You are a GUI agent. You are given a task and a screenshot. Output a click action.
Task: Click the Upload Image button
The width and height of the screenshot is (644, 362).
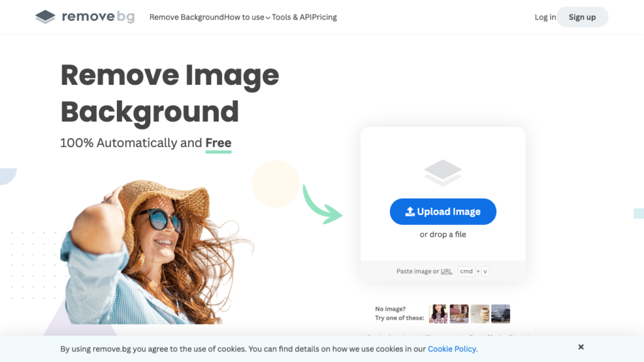coord(443,212)
